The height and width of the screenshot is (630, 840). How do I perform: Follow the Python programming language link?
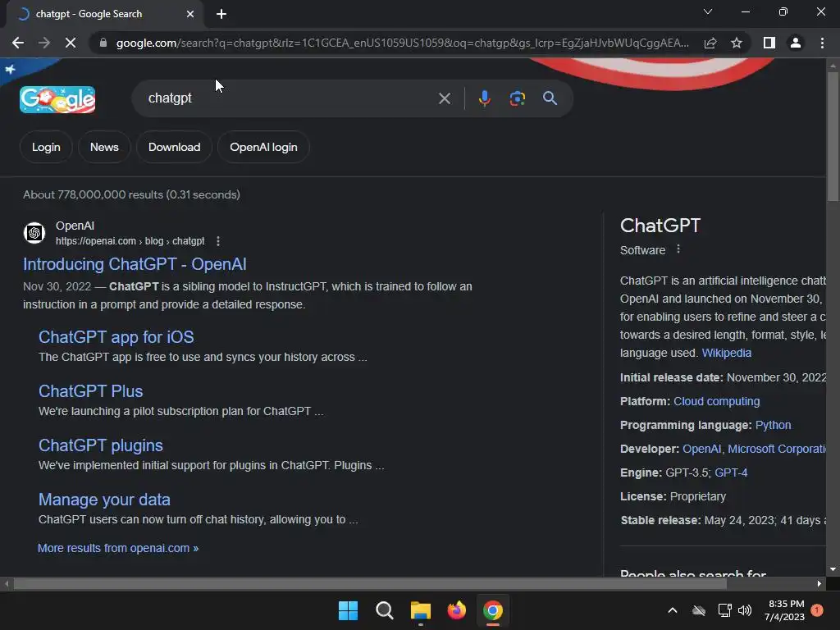pos(773,426)
